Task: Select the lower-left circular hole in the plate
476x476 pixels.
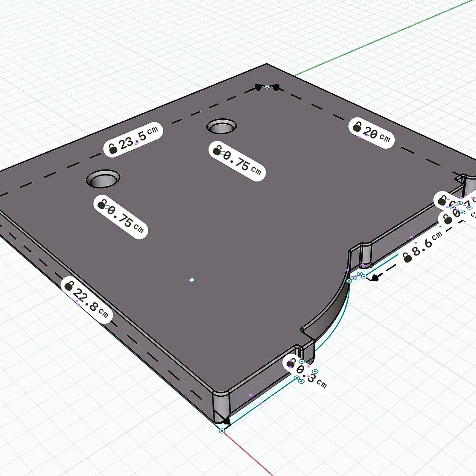Action: [x=103, y=179]
